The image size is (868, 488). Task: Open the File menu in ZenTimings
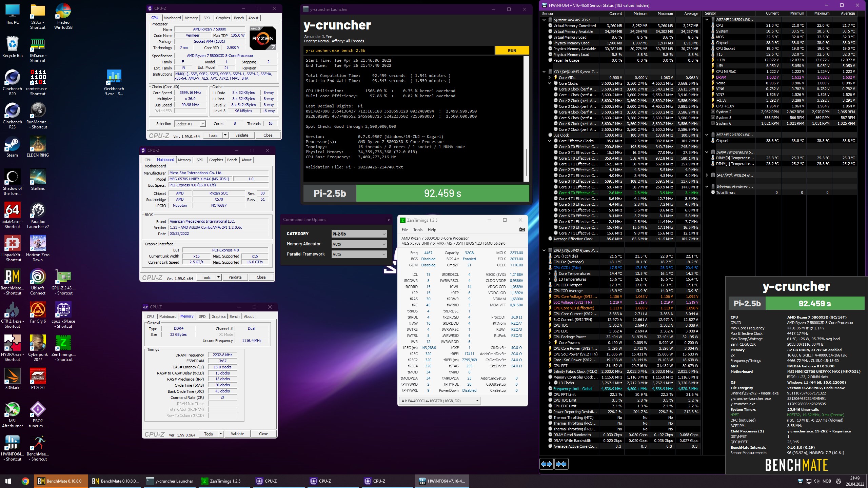pyautogui.click(x=405, y=229)
